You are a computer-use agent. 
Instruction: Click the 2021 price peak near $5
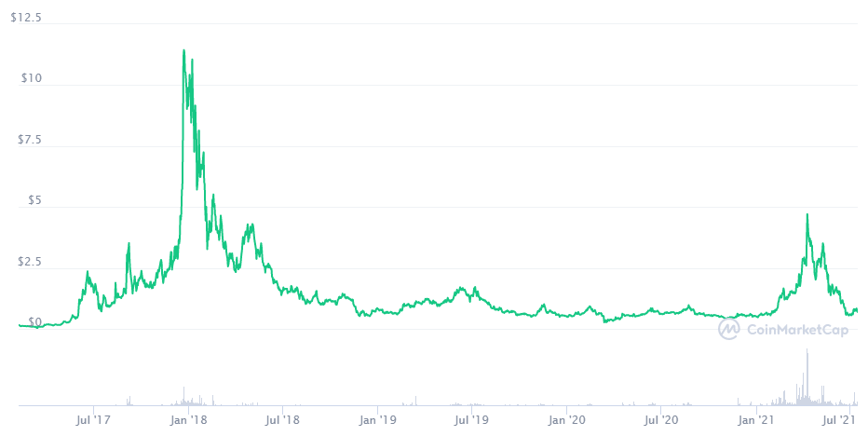807,215
